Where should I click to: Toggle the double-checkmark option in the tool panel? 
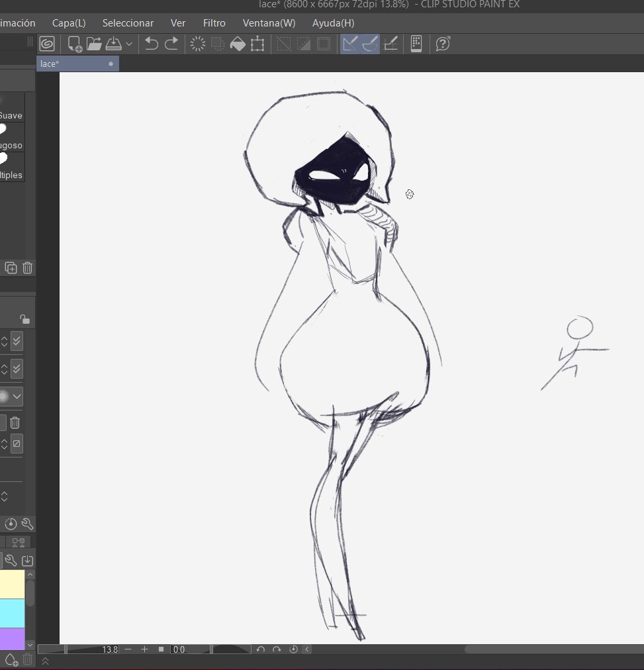click(17, 341)
